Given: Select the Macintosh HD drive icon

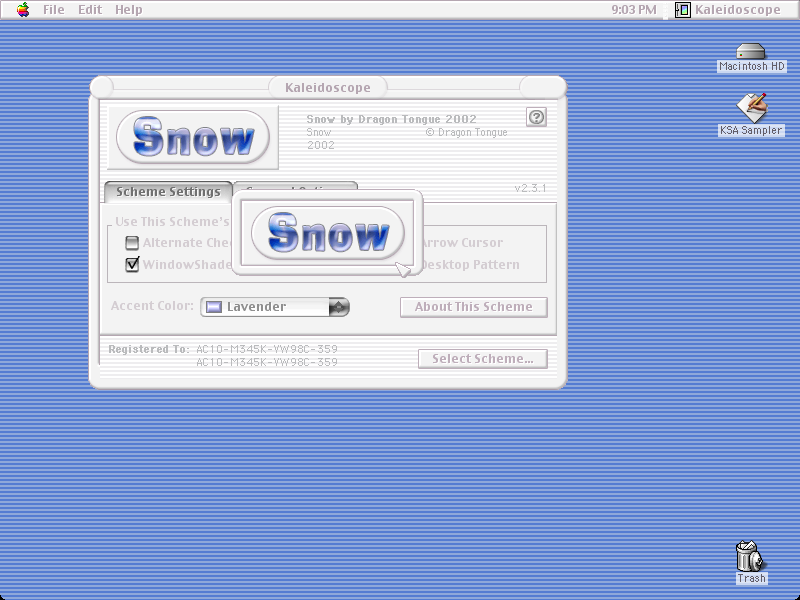Looking at the screenshot, I should [x=751, y=52].
